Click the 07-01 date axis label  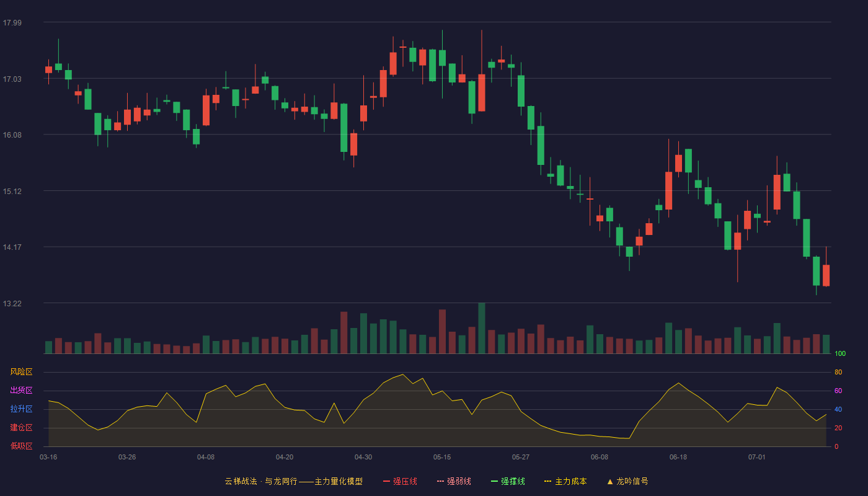757,457
